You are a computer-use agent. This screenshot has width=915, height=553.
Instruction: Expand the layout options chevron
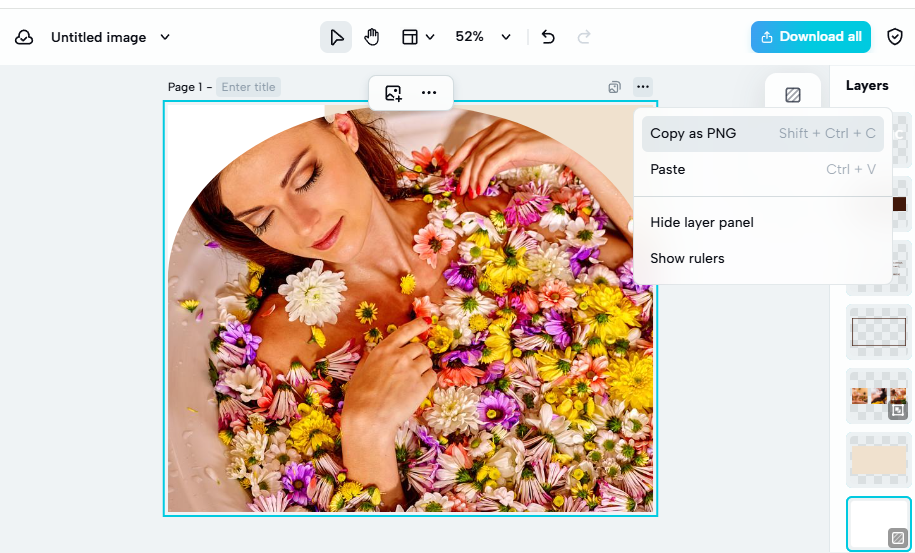tap(430, 37)
